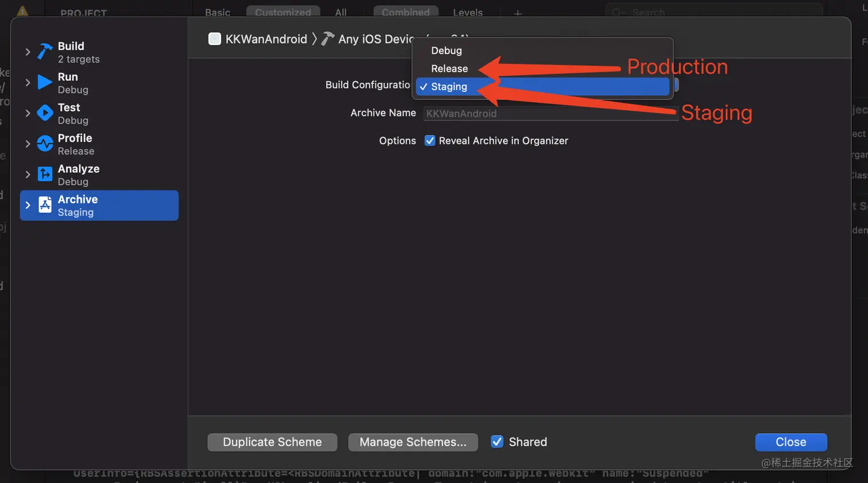Expand the Build action row
Image resolution: width=868 pixels, height=483 pixels.
[28, 52]
